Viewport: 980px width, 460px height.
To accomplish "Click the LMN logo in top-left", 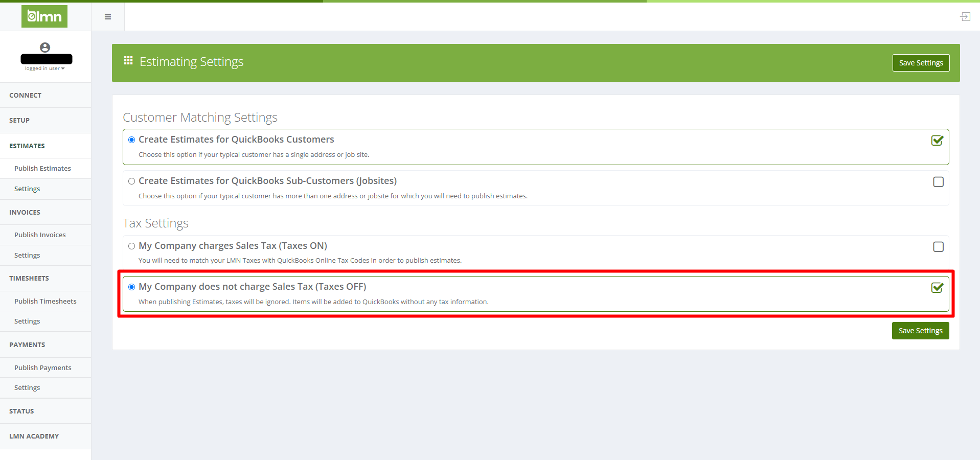I will (44, 16).
